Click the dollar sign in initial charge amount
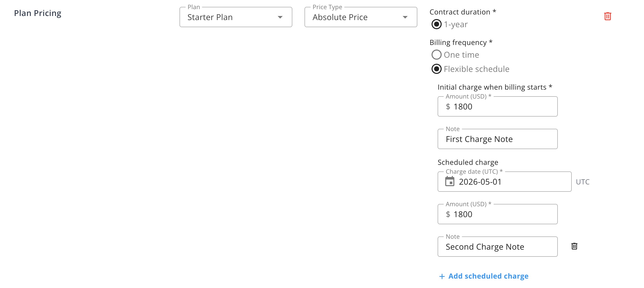The height and width of the screenshot is (288, 644). (448, 107)
